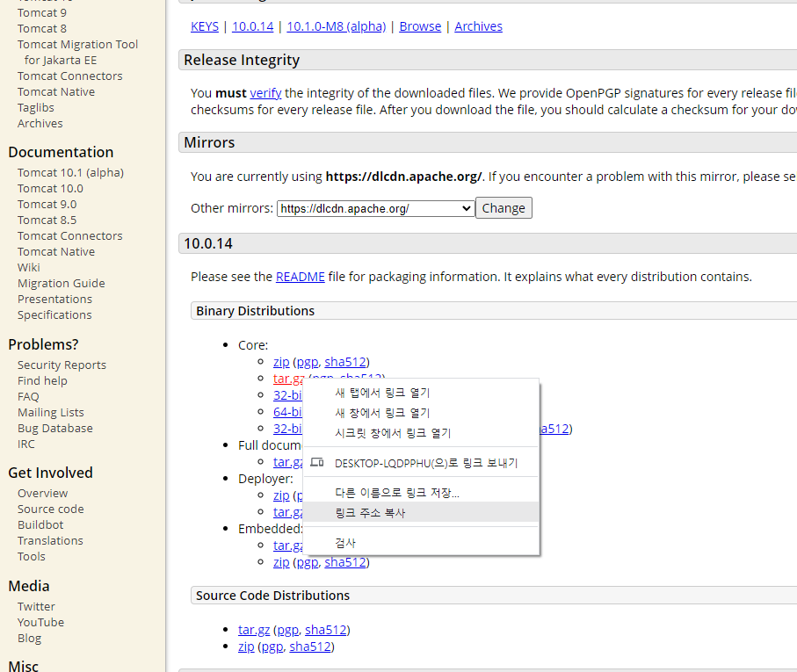Choose '새 탭에서 링크 열기' from context menu
797x672 pixels.
point(421,393)
